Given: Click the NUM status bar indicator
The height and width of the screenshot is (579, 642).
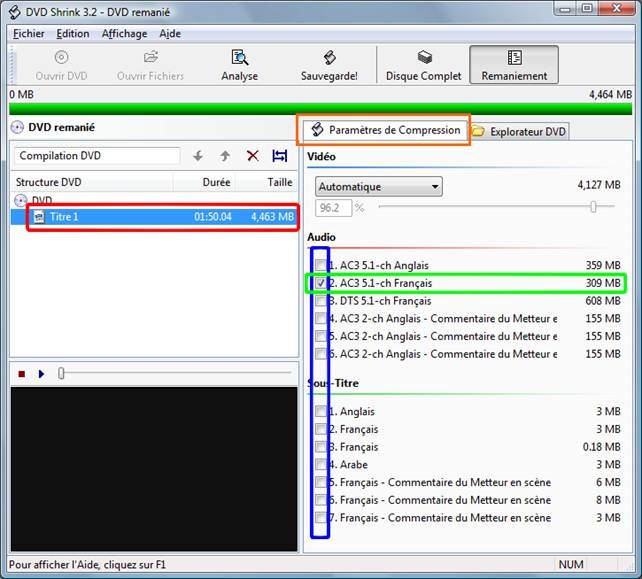Looking at the screenshot, I should point(571,565).
